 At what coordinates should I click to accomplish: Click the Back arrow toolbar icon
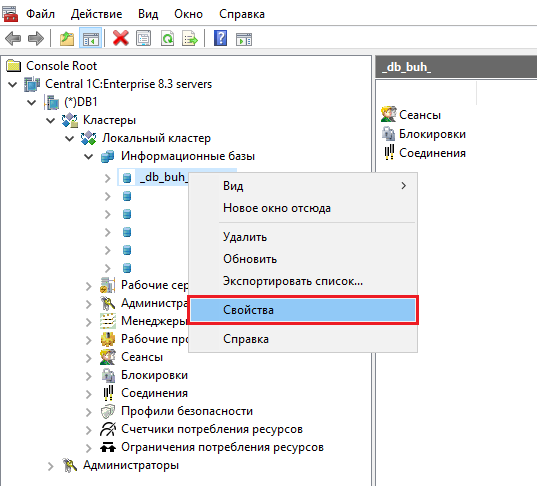tap(13, 38)
